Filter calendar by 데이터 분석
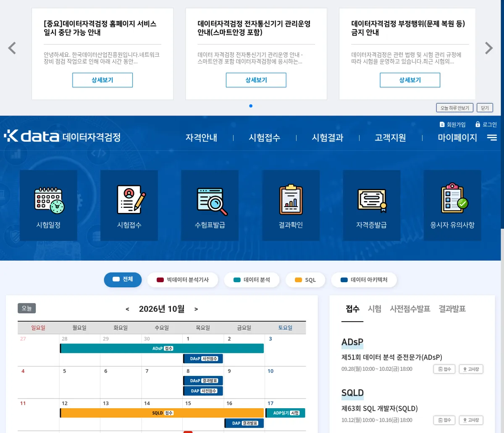Screen dimensions: 504x433 (x=252, y=280)
